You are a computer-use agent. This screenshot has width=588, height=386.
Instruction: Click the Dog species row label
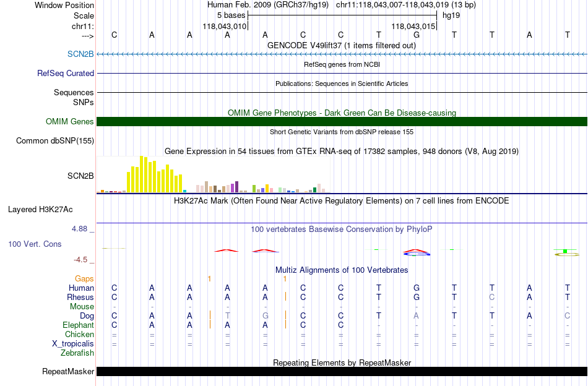87,316
